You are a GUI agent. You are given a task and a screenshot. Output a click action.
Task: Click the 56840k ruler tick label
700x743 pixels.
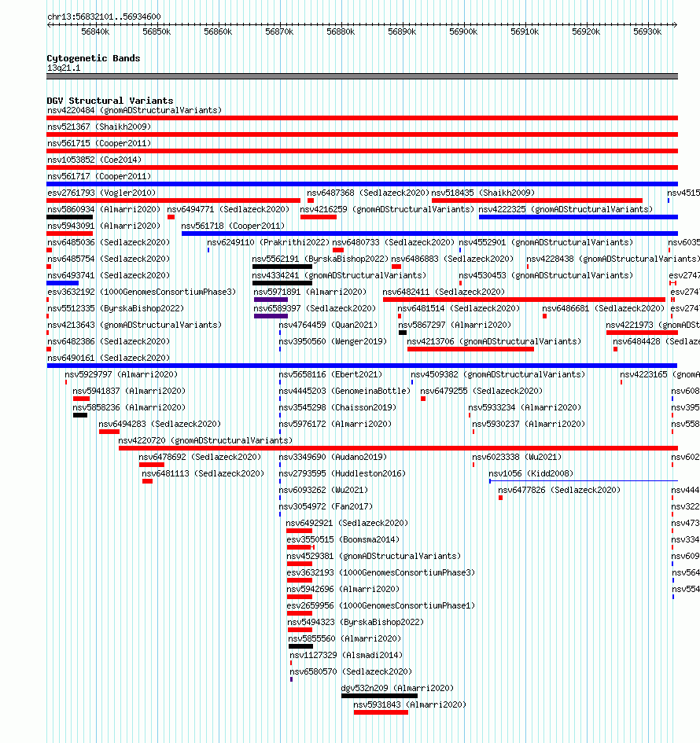click(95, 31)
